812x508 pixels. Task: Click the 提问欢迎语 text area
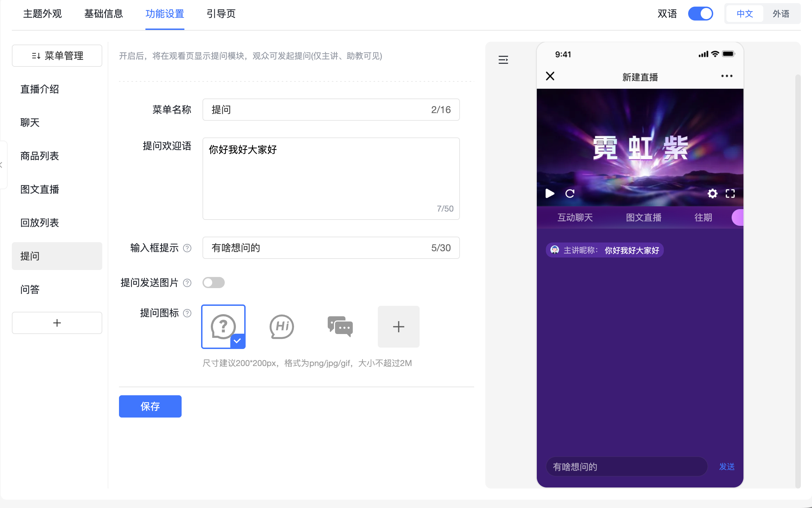[331, 178]
